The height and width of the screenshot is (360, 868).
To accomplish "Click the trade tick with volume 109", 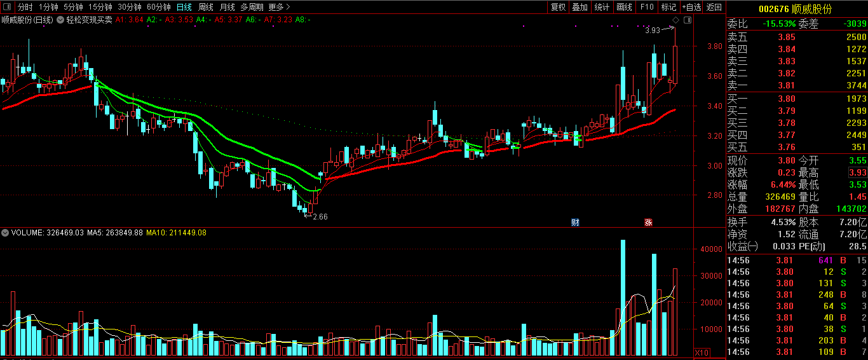I will pyautogui.click(x=797, y=352).
